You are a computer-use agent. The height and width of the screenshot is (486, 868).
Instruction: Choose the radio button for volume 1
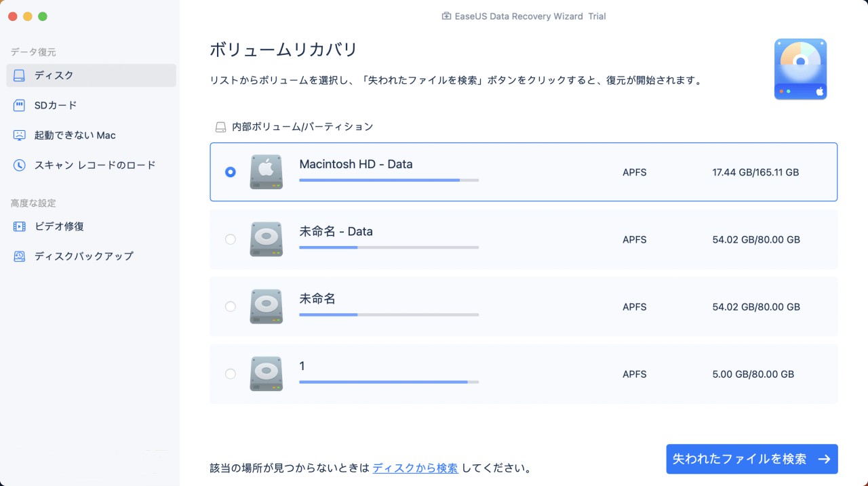pyautogui.click(x=231, y=373)
